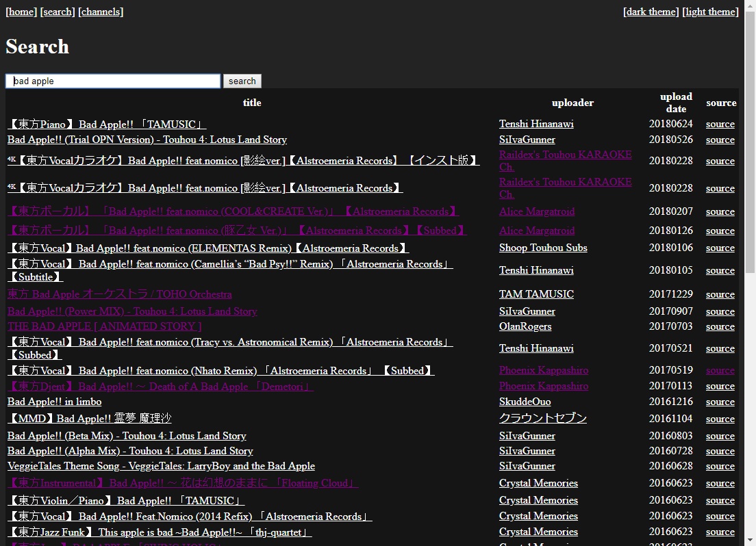Image resolution: width=756 pixels, height=546 pixels.
Task: View SkuddeOuo uploader
Action: pyautogui.click(x=525, y=402)
